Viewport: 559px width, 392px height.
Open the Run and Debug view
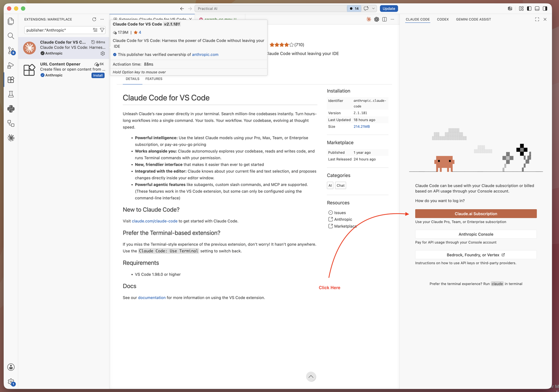[x=11, y=65]
